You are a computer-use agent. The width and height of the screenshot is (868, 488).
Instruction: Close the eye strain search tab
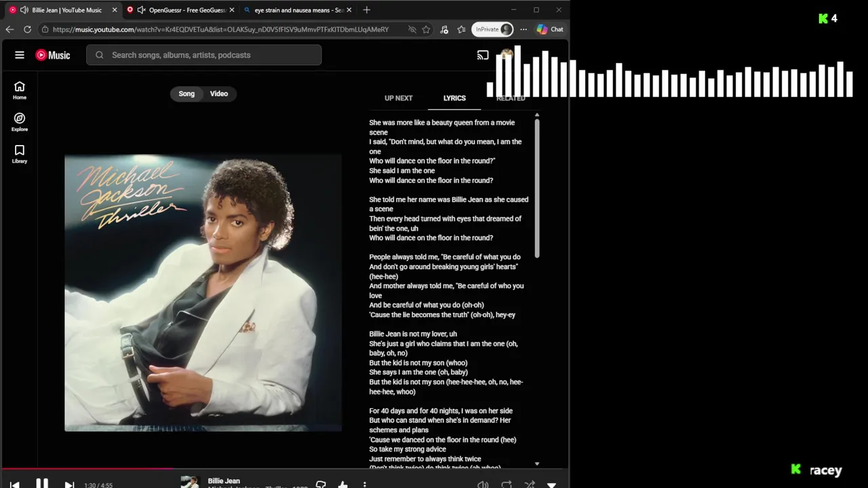click(x=349, y=10)
